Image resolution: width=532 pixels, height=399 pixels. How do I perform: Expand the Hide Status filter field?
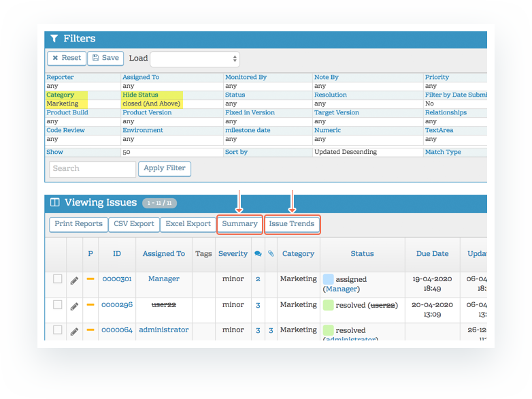coord(140,95)
